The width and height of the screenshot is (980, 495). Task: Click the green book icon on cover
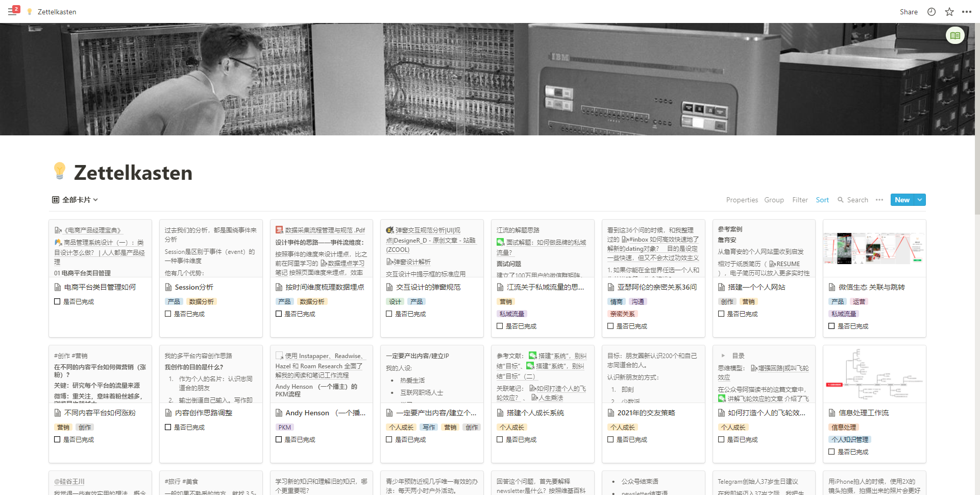click(x=955, y=36)
